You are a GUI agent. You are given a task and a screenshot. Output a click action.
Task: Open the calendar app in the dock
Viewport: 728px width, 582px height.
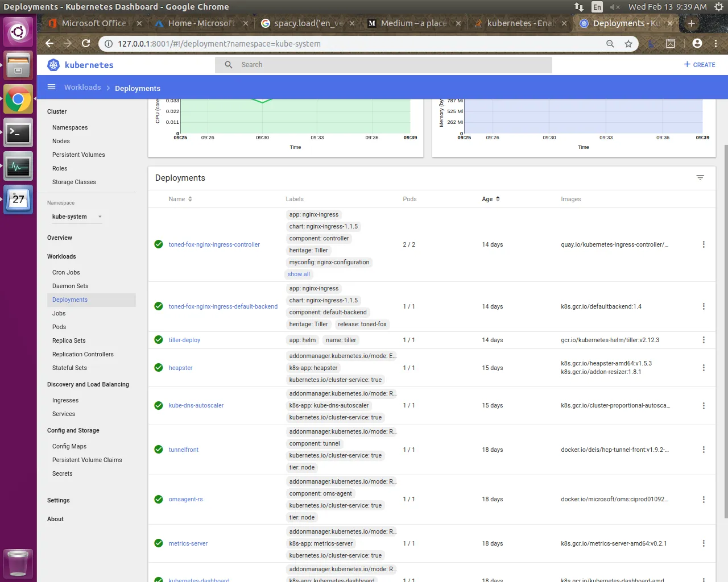(x=18, y=200)
